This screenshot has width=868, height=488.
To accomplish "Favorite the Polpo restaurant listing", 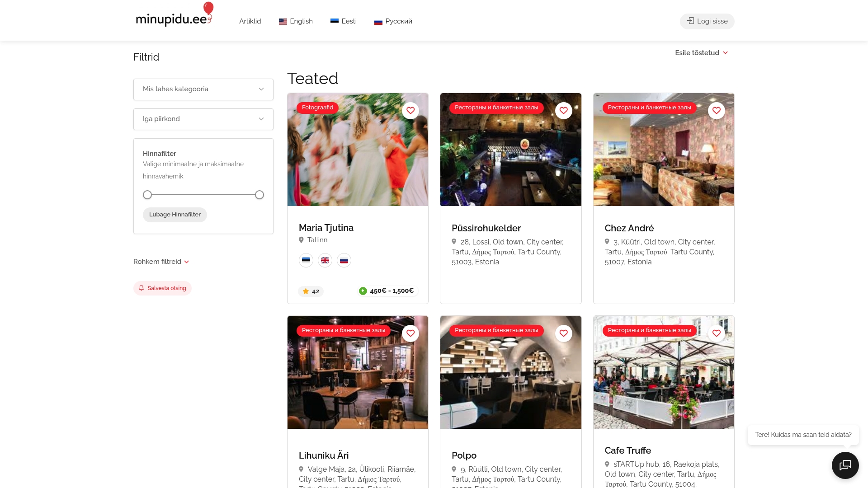I will (563, 333).
